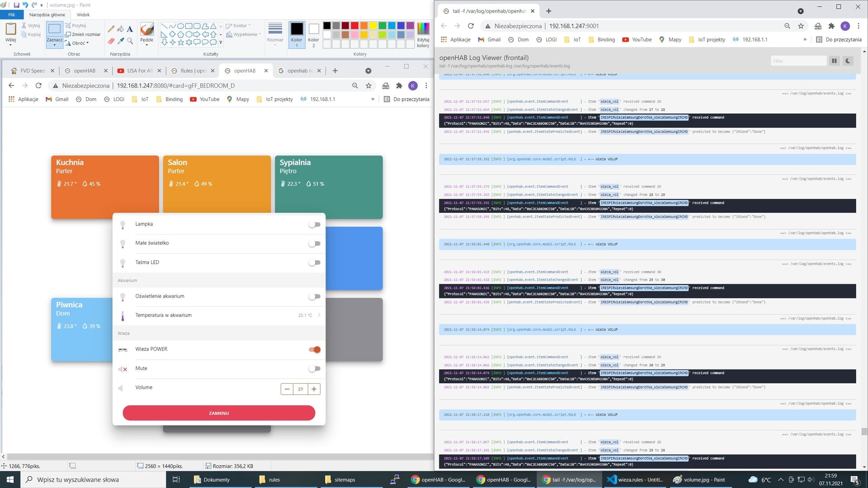This screenshot has height=488, width=868.
Task: Open Binding bookmark folder in log viewer window
Action: click(601, 39)
